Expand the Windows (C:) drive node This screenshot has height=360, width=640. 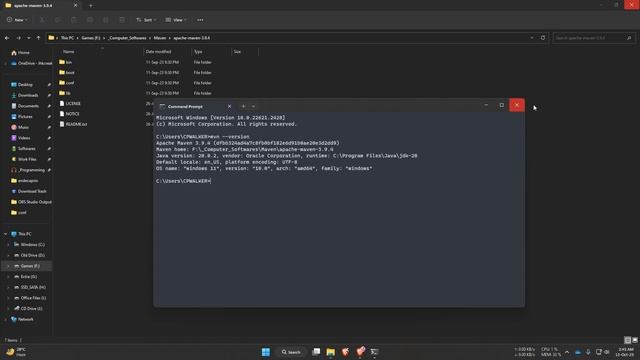click(x=8, y=244)
